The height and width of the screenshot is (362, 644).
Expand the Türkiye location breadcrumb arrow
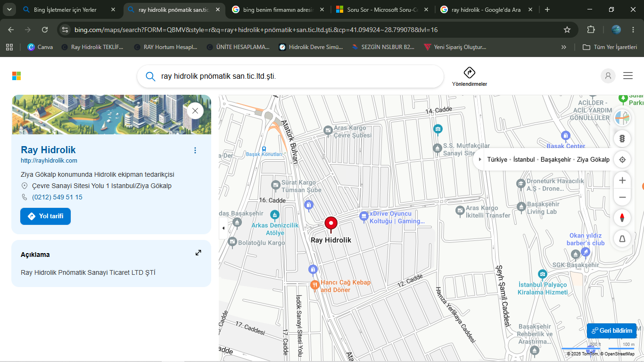(x=480, y=159)
